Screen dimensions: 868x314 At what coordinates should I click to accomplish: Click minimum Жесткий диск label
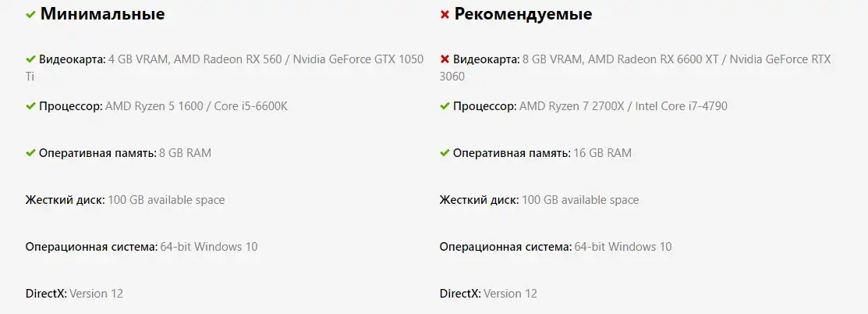point(66,200)
